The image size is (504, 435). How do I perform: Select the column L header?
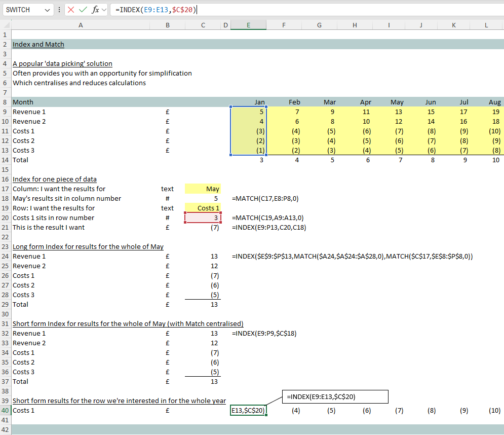(486, 25)
